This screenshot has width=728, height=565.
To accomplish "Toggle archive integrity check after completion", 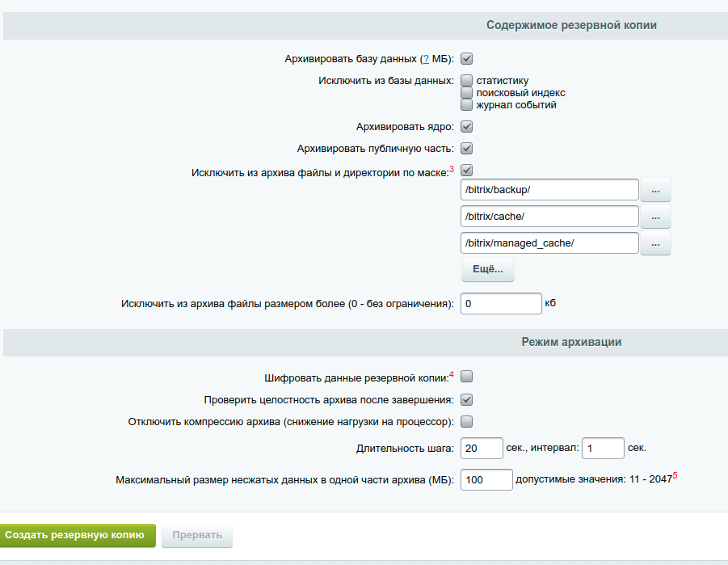I will click(466, 399).
